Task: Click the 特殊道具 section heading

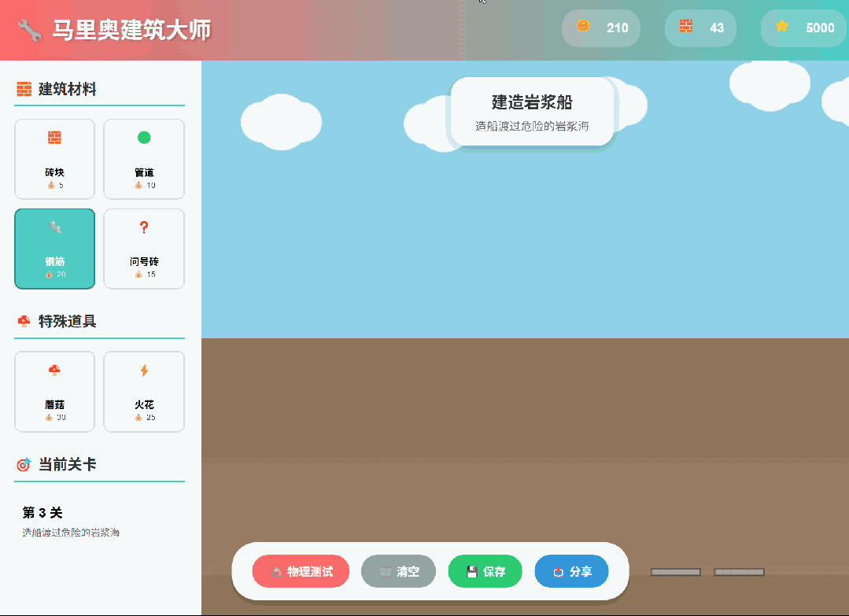Action: [67, 322]
